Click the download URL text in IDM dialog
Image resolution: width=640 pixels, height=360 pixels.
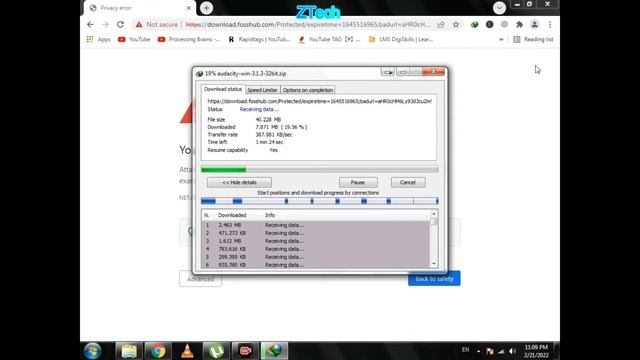tap(319, 101)
